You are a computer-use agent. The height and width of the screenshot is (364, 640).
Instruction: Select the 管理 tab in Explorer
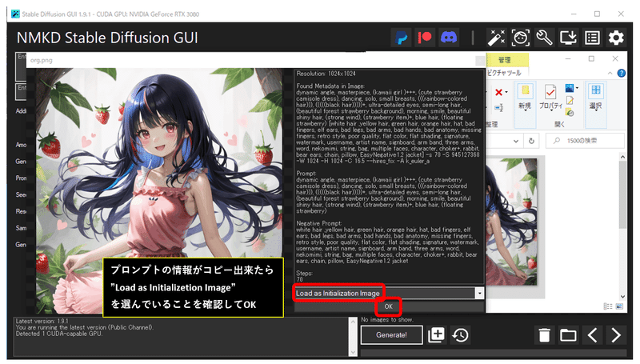click(x=507, y=60)
